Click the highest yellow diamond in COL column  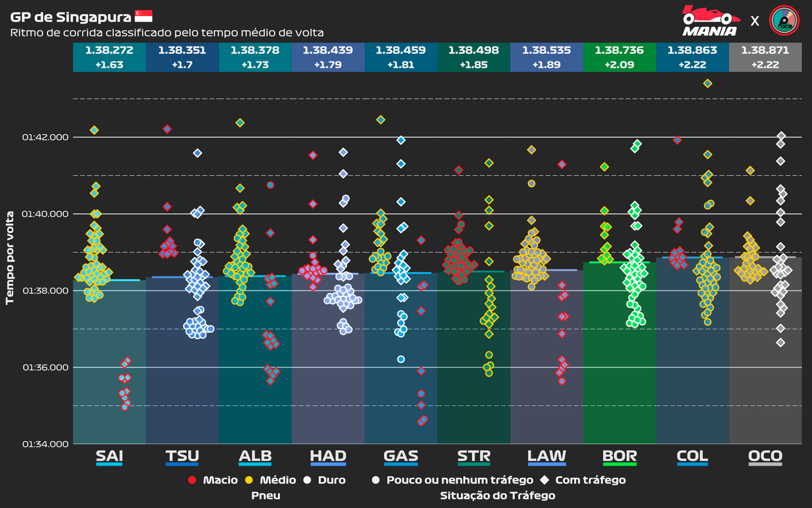point(707,83)
